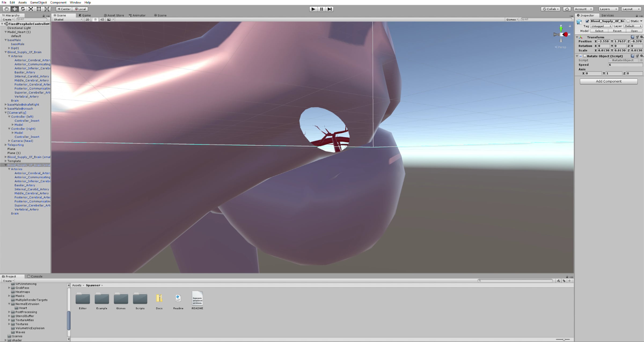Image resolution: width=644 pixels, height=342 pixels.
Task: Toggle scene audio speaker icon
Action: click(102, 19)
